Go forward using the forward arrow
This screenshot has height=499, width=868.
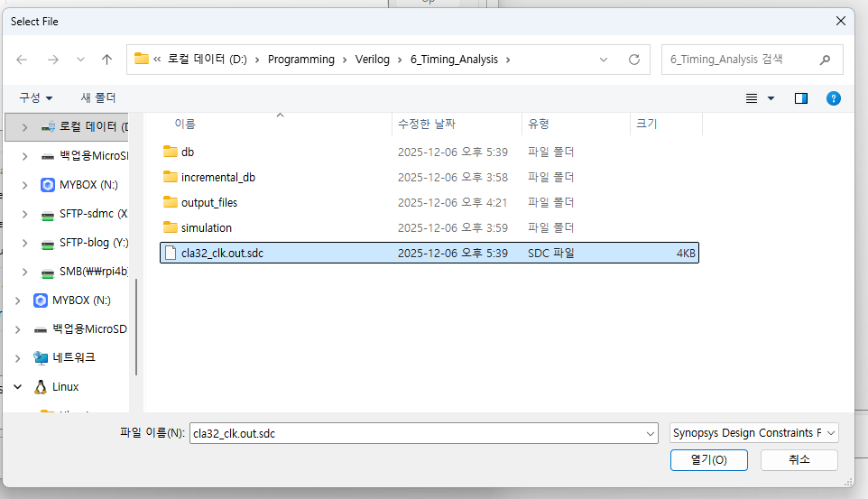pyautogui.click(x=53, y=60)
